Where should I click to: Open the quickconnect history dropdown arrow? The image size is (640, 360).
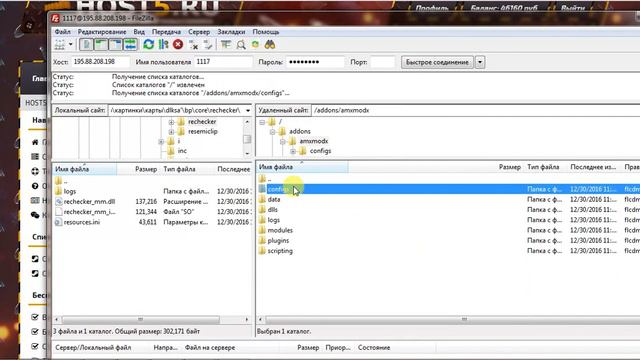pos(480,62)
